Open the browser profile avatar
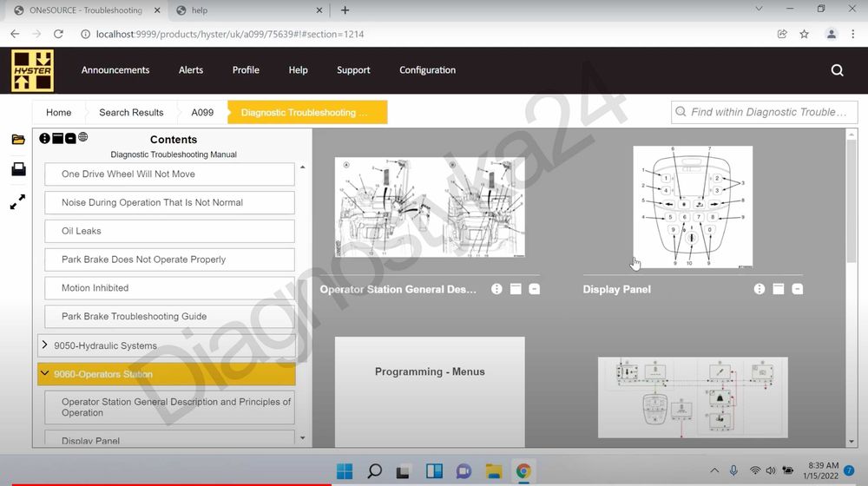This screenshot has width=868, height=486. (x=831, y=35)
